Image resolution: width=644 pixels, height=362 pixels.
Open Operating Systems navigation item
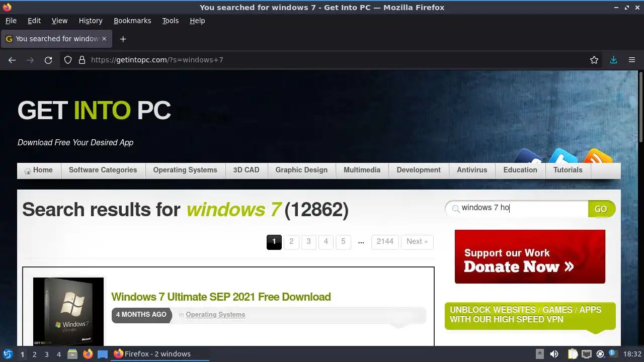185,170
